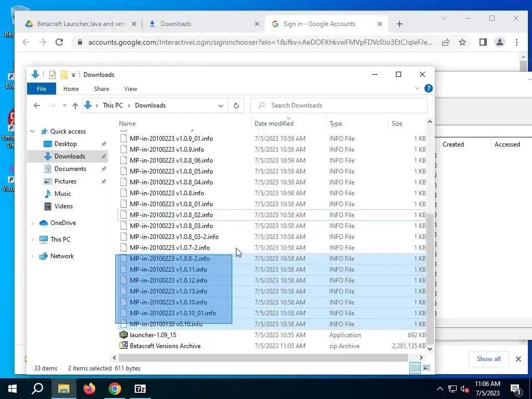Image resolution: width=532 pixels, height=399 pixels.
Task: Open address bar history dropdown
Action: point(220,105)
